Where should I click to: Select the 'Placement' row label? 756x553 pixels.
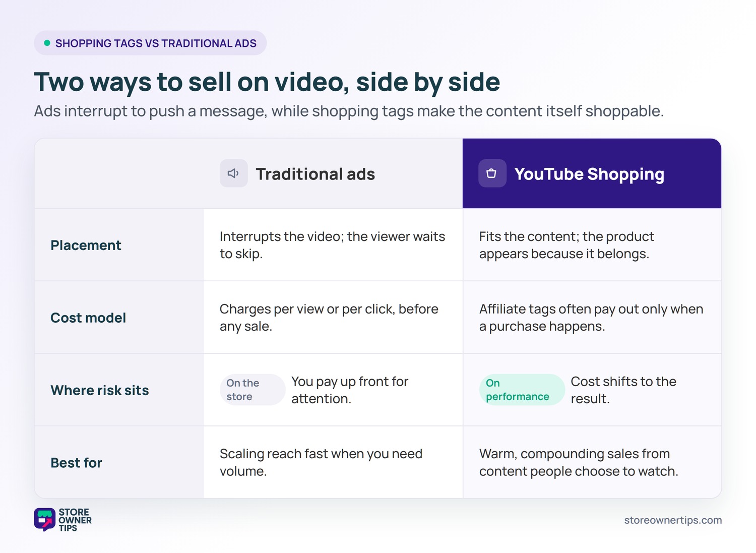[86, 245]
